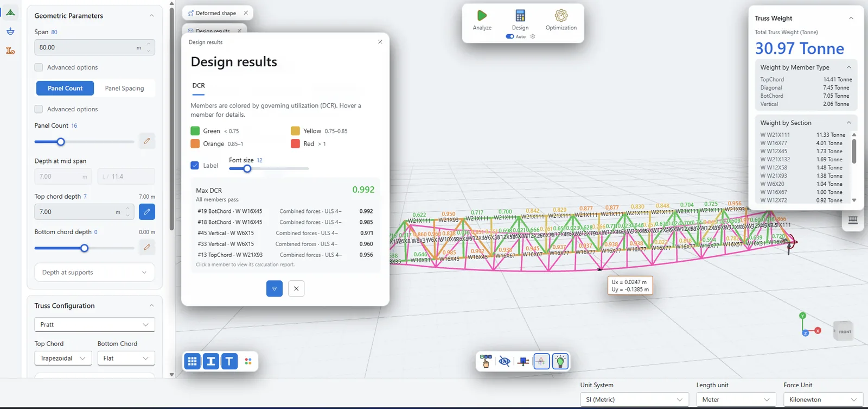Viewport: 868px width, 409px height.
Task: Uncheck the Label checkbox
Action: (195, 166)
